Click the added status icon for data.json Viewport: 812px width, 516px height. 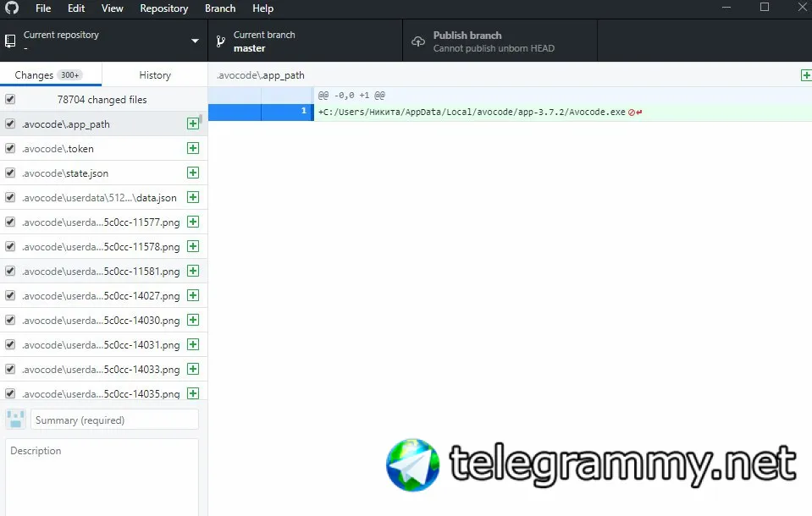(193, 197)
